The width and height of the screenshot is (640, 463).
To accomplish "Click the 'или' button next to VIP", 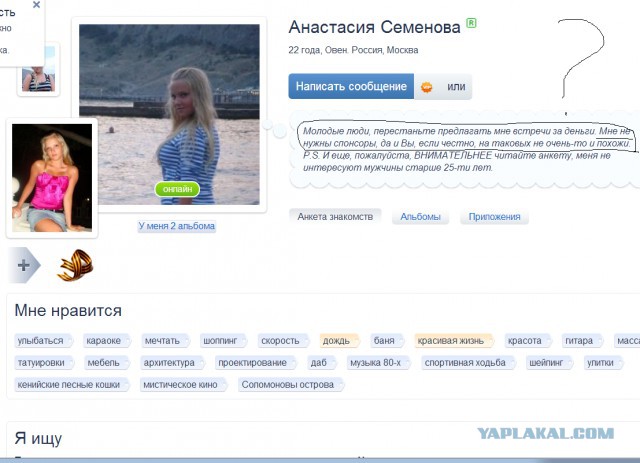I will (x=456, y=87).
